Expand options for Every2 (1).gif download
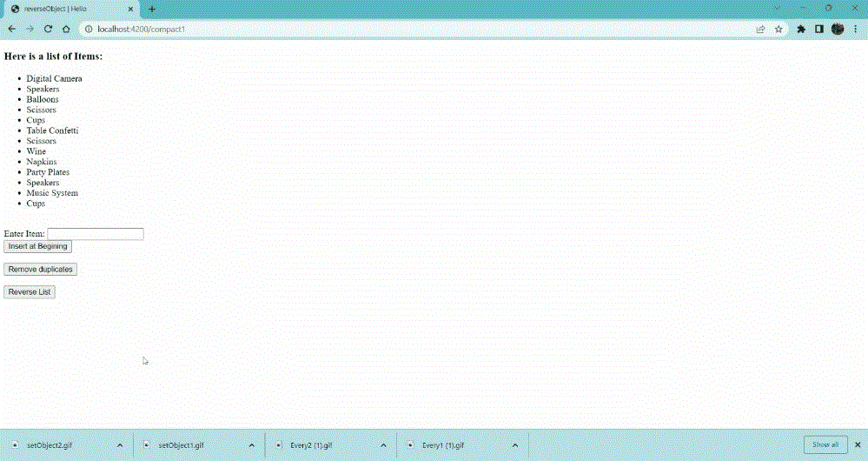 coord(383,445)
